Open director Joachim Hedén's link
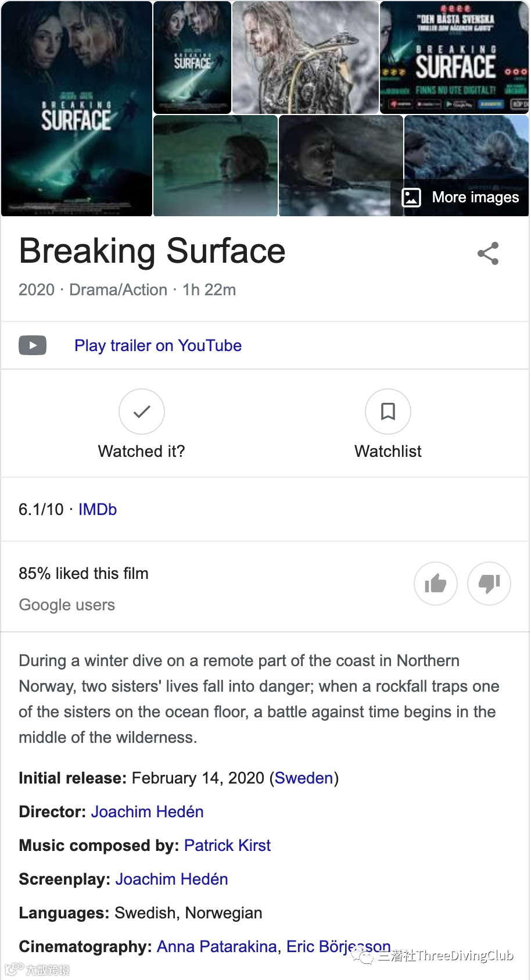The width and height of the screenshot is (531, 980). (147, 811)
